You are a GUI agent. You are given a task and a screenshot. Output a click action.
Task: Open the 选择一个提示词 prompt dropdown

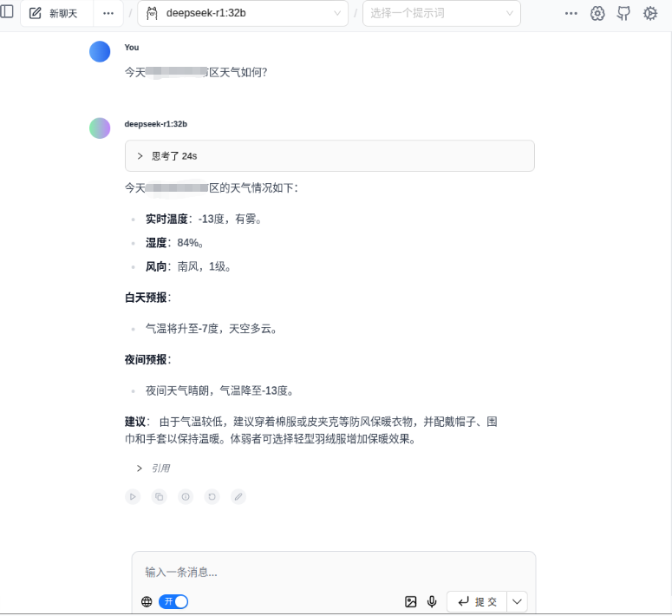click(x=441, y=13)
